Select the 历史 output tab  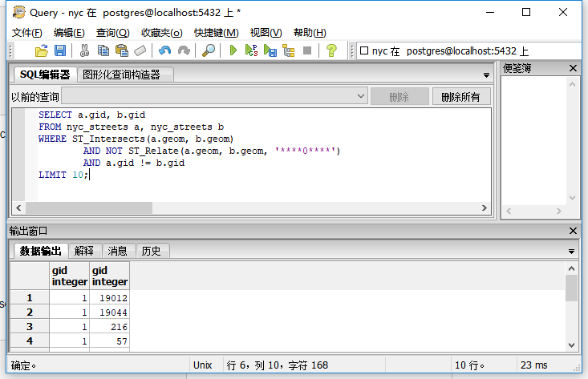tap(152, 251)
